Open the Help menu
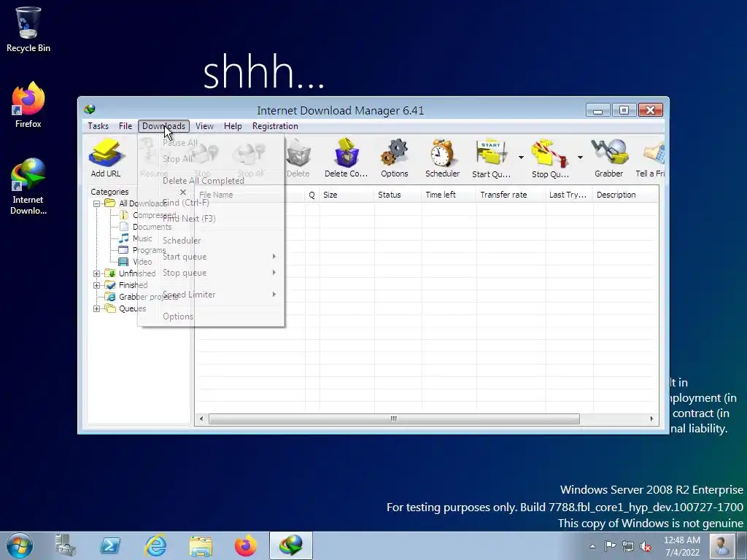The width and height of the screenshot is (747, 560). click(x=233, y=126)
